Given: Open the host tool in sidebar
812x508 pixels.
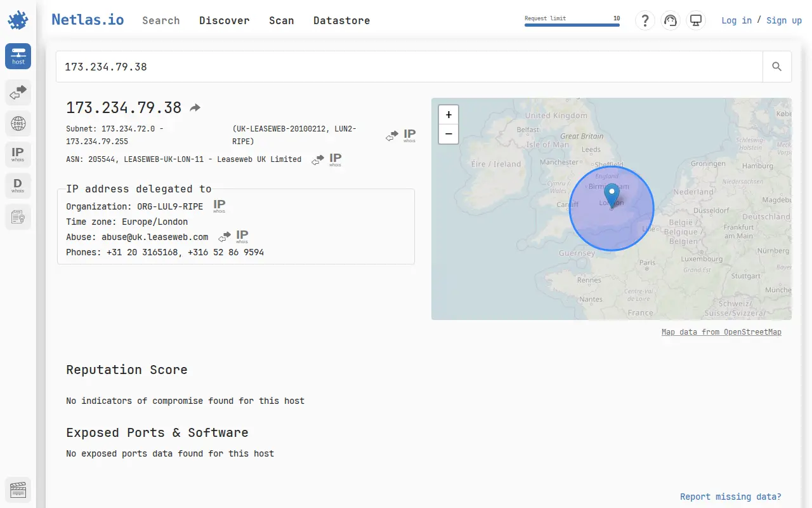Looking at the screenshot, I should tap(18, 57).
